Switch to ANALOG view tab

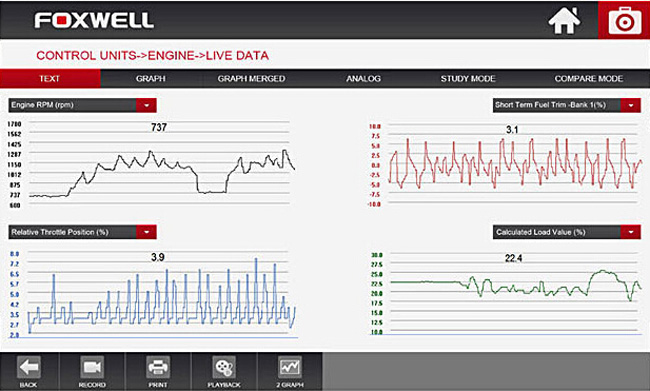pyautogui.click(x=363, y=78)
